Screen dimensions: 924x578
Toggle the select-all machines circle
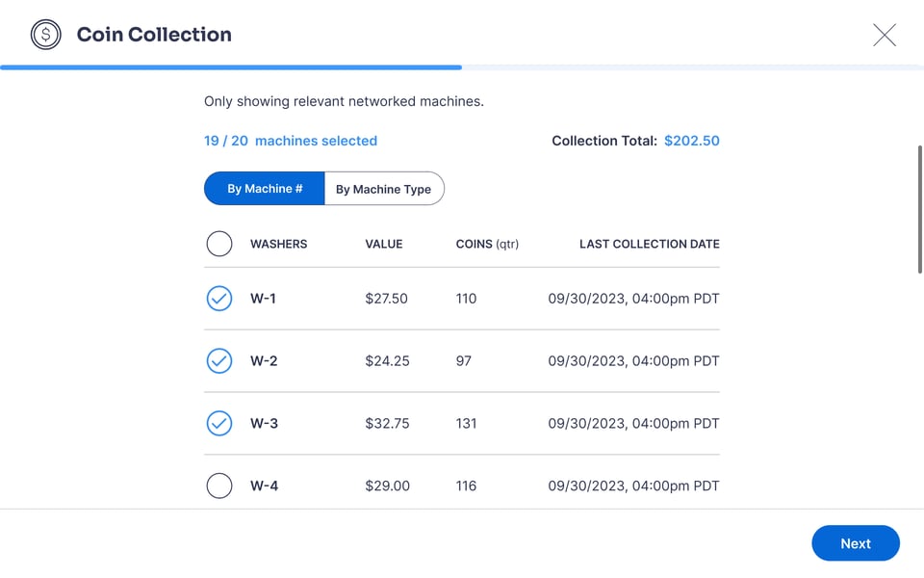coord(219,244)
